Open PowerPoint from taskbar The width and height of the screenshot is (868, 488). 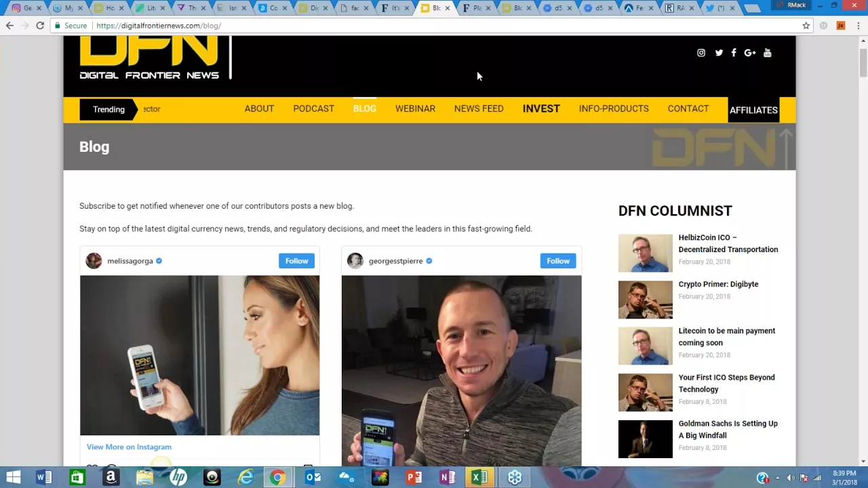pos(414,477)
